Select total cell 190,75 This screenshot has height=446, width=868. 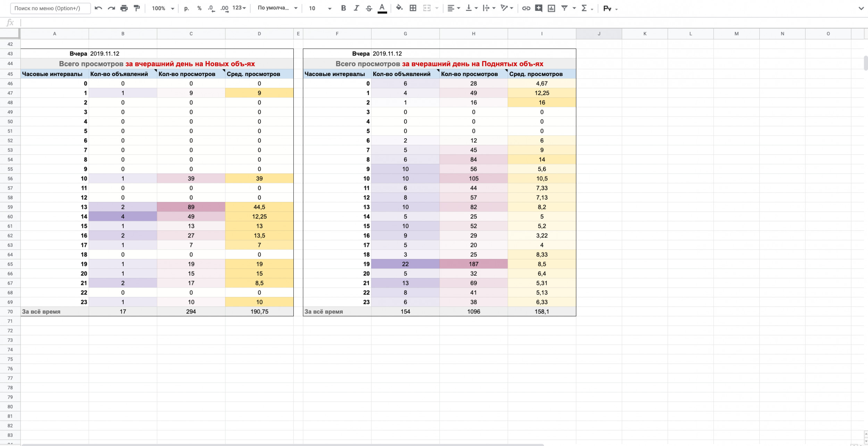(259, 312)
